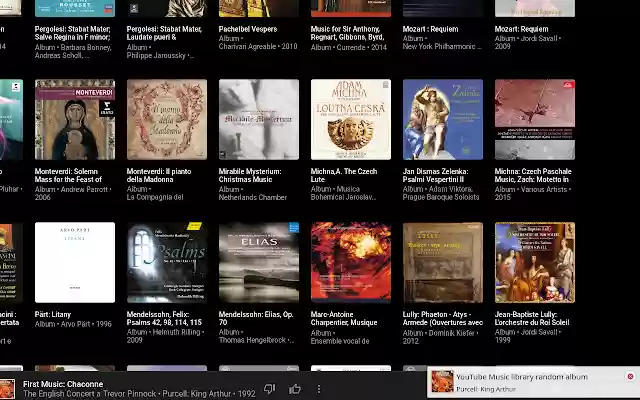Click artist 'Arvo Pärt' under Litany
Image resolution: width=640 pixels, height=400 pixels.
click(76, 324)
